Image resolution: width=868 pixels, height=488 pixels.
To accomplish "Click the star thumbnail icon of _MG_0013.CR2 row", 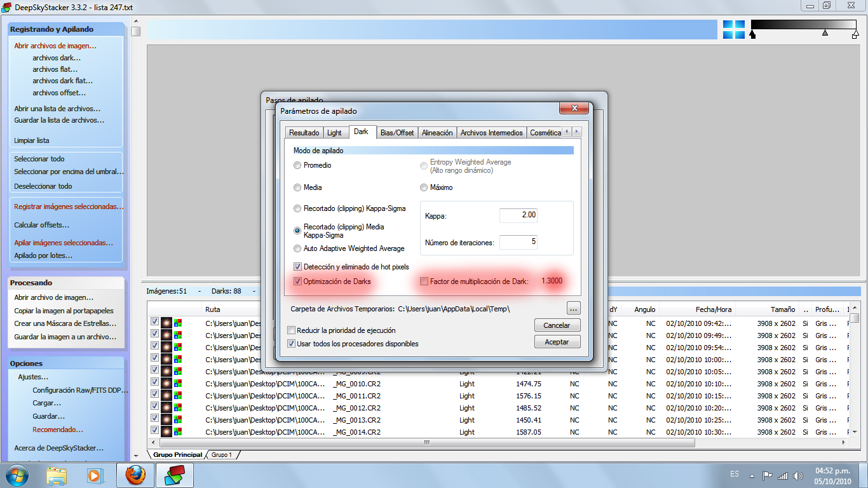I will pyautogui.click(x=167, y=420).
